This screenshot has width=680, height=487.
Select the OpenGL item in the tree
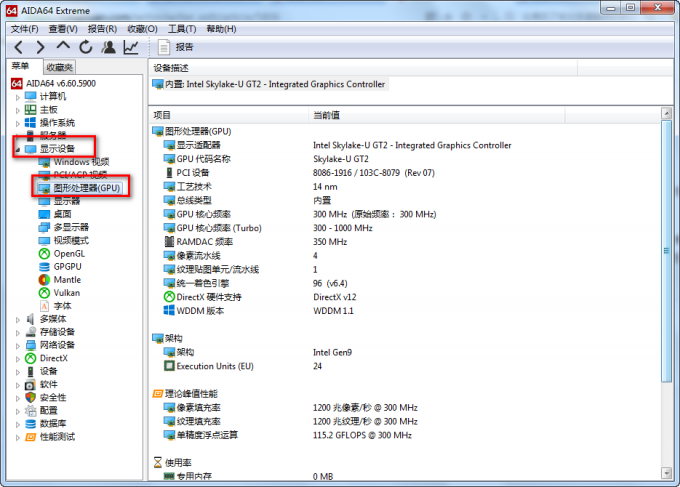(70, 253)
